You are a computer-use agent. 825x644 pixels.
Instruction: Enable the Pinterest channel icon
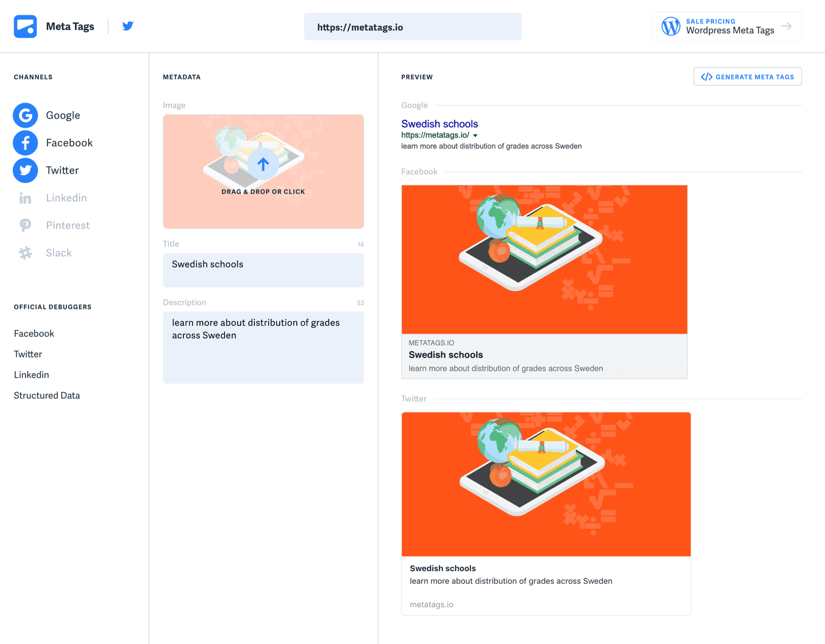[25, 225]
